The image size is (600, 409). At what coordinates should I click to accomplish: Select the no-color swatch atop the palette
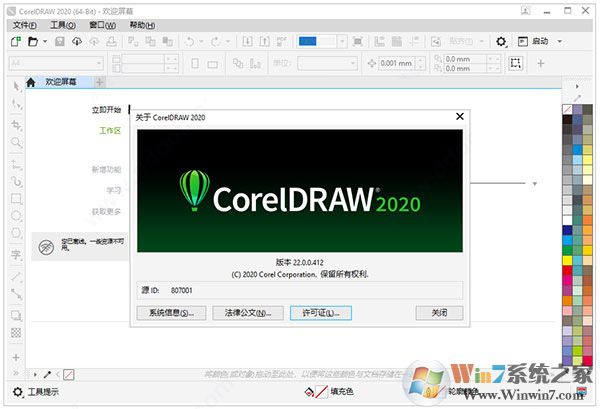coord(567,110)
